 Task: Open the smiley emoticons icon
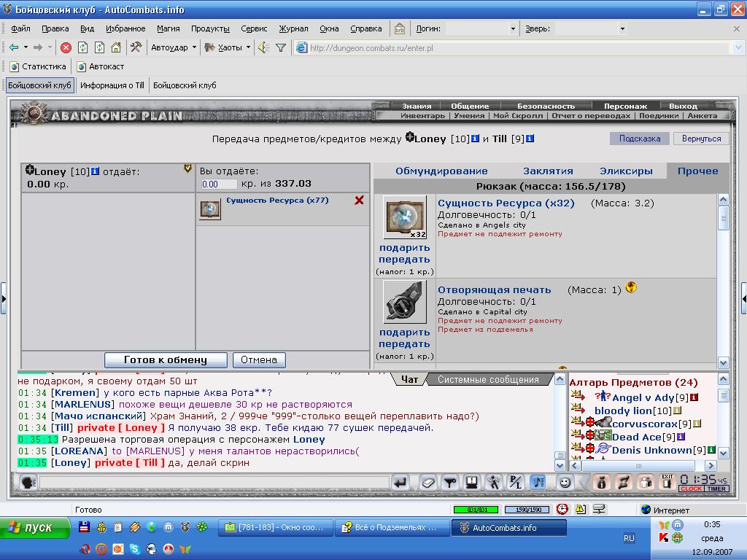(565, 483)
